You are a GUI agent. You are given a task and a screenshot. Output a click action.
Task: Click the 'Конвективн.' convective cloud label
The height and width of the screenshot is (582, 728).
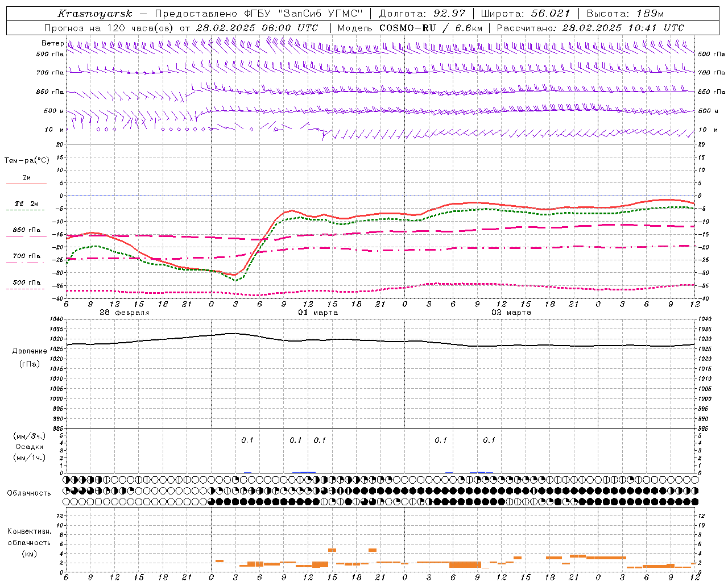[x=29, y=531]
